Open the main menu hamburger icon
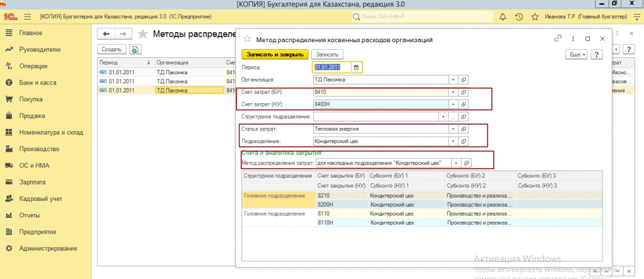 pyautogui.click(x=28, y=17)
